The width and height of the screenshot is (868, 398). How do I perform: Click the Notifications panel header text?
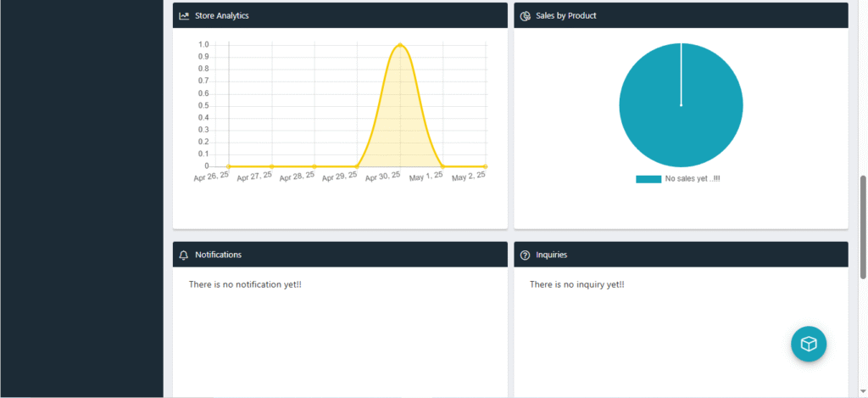click(218, 255)
